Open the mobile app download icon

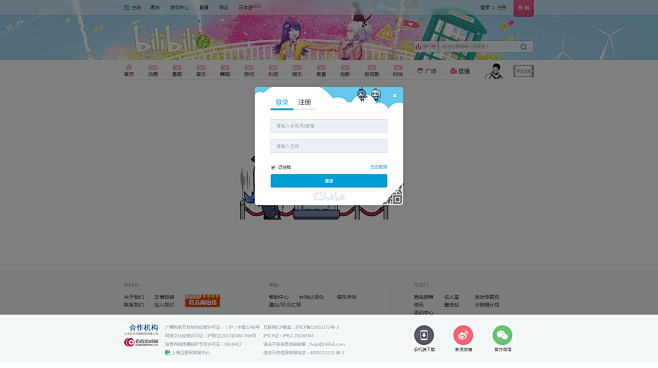tap(424, 335)
